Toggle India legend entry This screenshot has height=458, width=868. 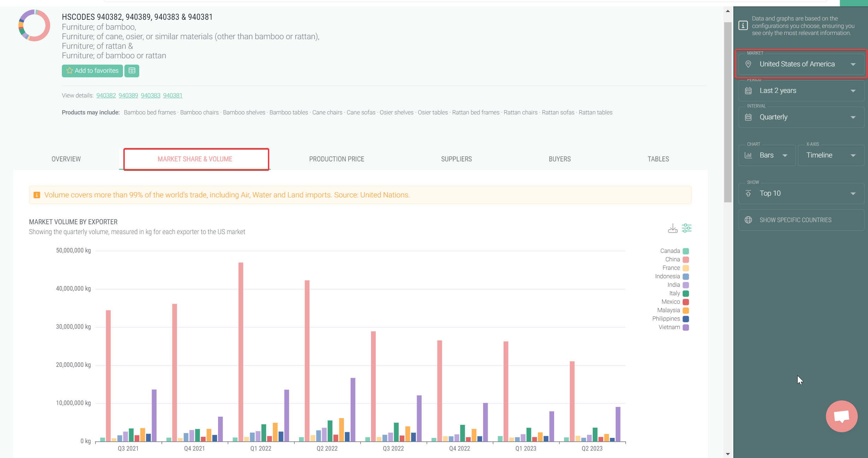(x=678, y=285)
